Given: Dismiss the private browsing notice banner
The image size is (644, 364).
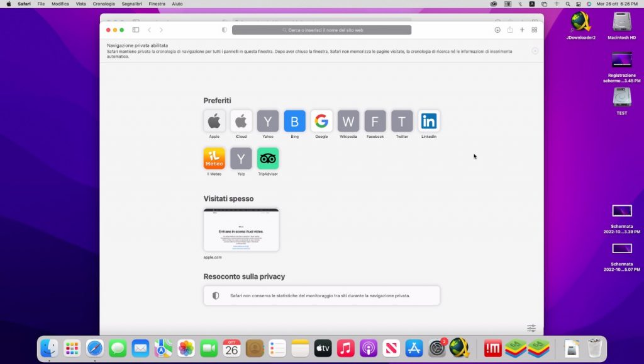Looking at the screenshot, I should pos(535,51).
